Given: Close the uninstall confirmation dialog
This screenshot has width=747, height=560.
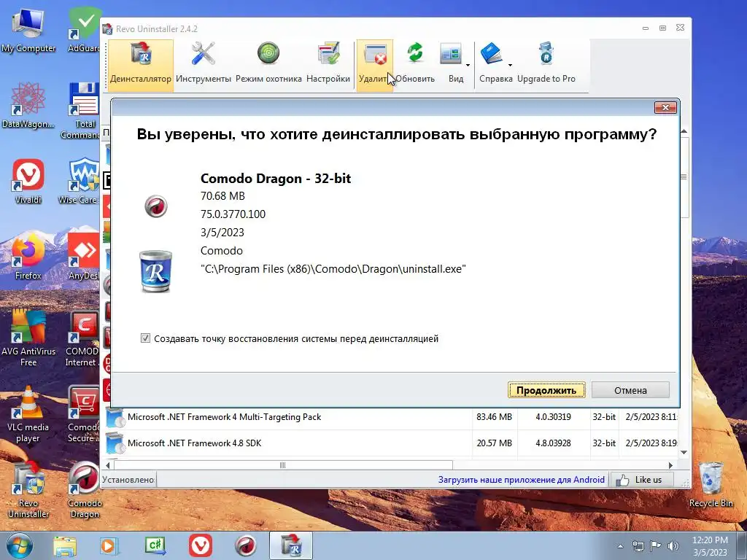Looking at the screenshot, I should point(665,108).
